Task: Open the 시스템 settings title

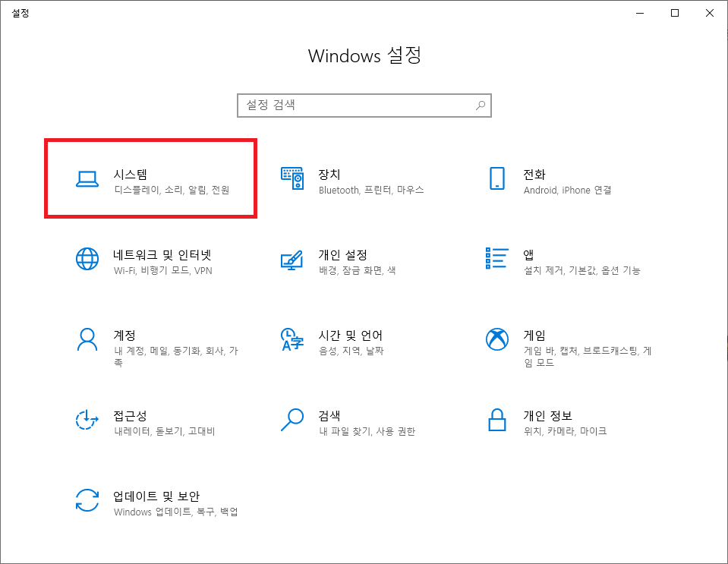Action: tap(131, 174)
